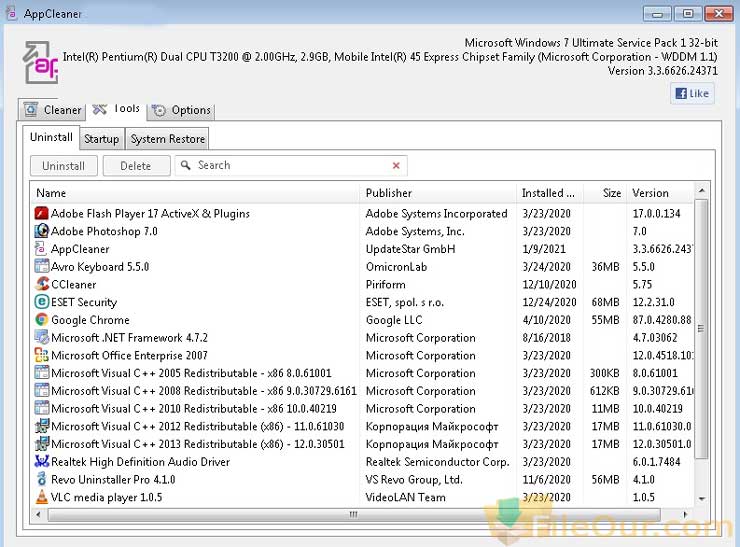This screenshot has width=740, height=547.
Task: Click the publisher 'Realtek Semiconductor Corp.'
Action: click(437, 462)
